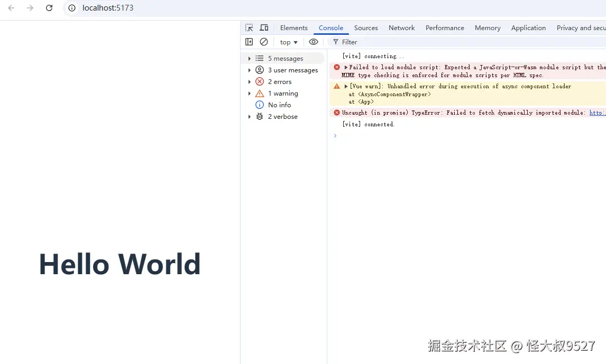
Task: Expand the 3 user messages group
Action: pos(249,70)
